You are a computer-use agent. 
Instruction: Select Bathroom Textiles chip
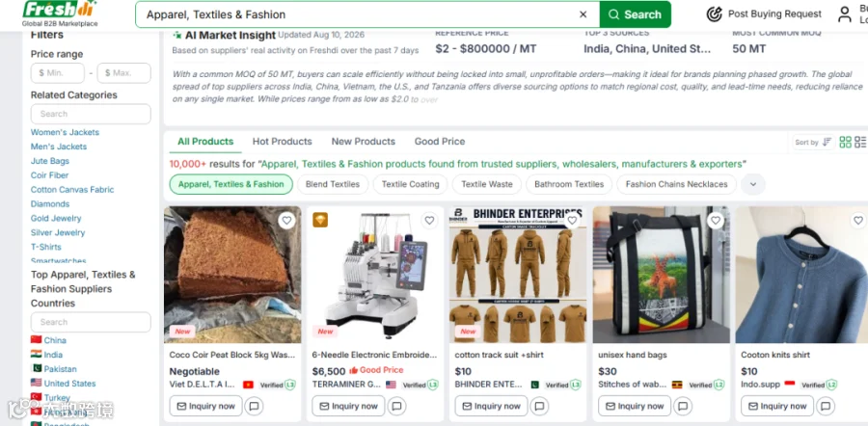coord(569,184)
